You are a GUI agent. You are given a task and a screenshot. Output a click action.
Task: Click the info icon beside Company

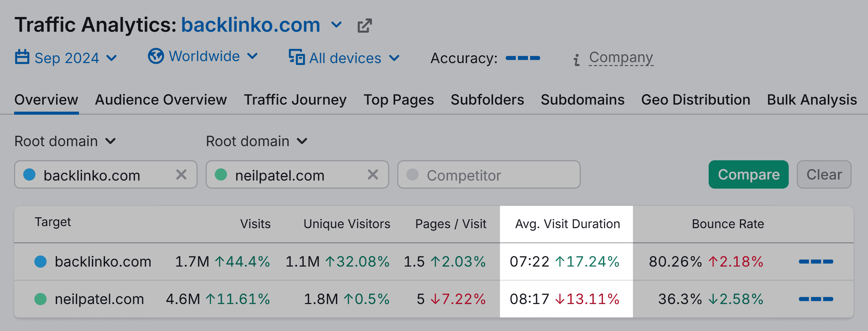click(577, 60)
